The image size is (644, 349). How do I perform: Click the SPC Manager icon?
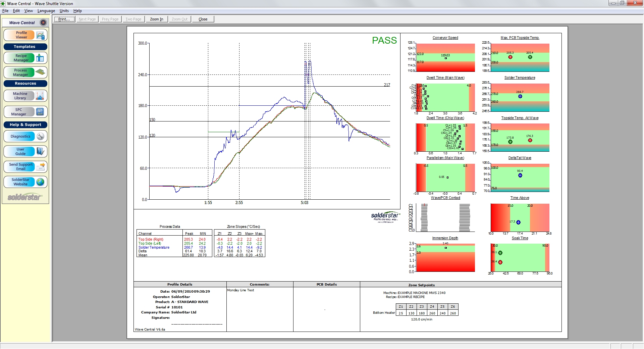coord(40,112)
